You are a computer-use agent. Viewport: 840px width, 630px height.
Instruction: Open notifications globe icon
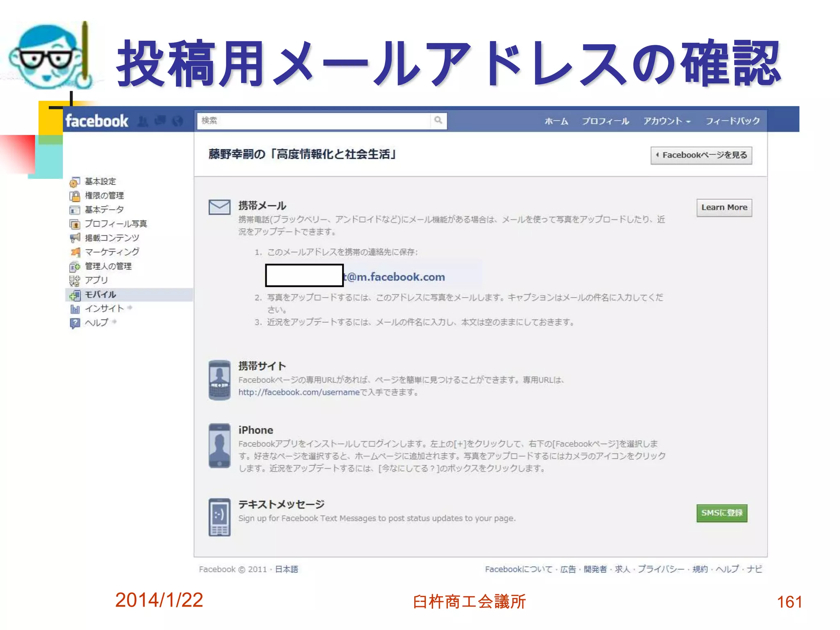click(177, 121)
